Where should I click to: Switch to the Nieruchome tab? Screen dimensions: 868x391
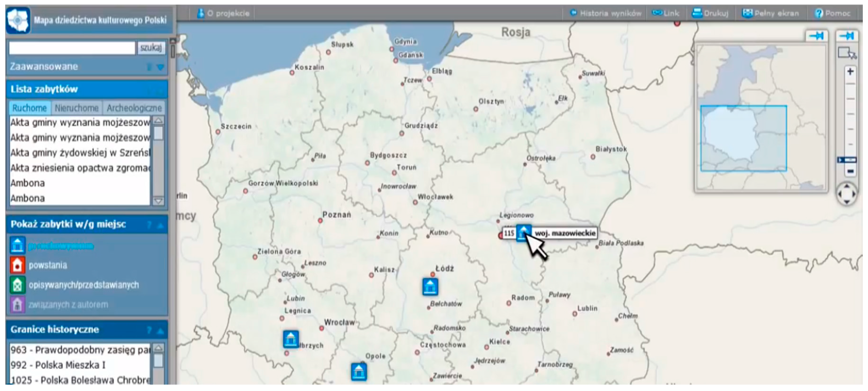[x=76, y=108]
